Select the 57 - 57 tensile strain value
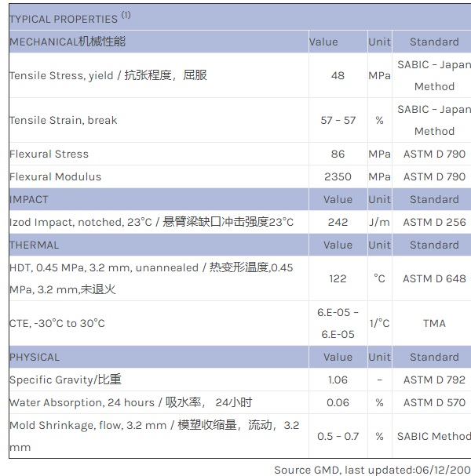Screen dimensions: 471x476 [x=338, y=120]
